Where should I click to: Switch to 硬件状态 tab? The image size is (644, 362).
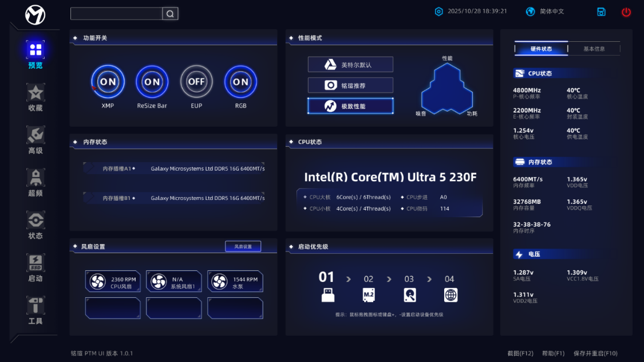click(x=541, y=49)
